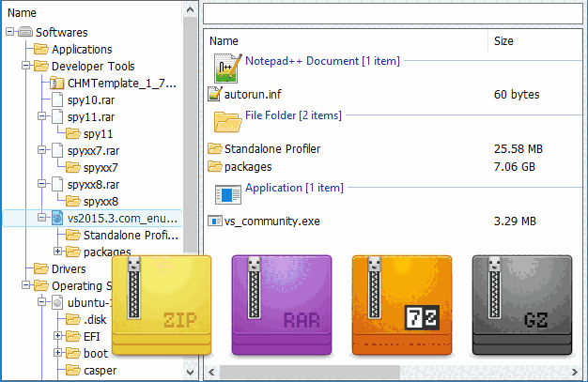
Task: Click the Softwares drive icon
Action: pos(25,32)
